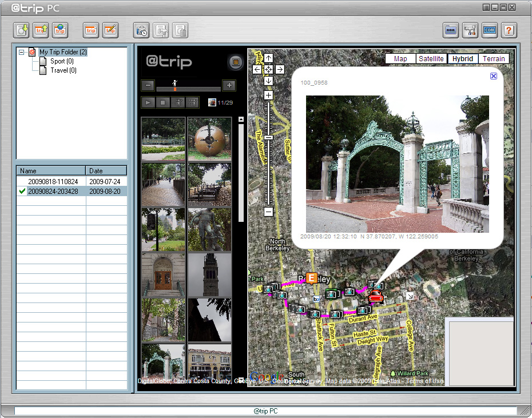532x418 pixels.
Task: Select the bronze sphere sculpture thumbnail
Action: tap(209, 140)
